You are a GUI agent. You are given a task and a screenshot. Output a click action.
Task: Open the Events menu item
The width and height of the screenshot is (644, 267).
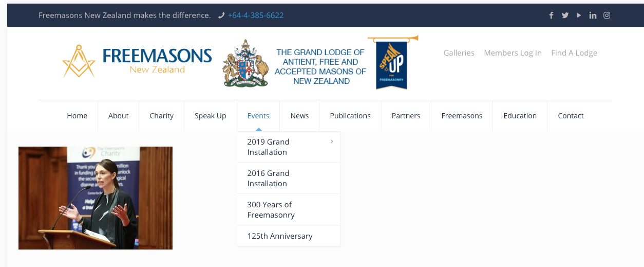258,116
